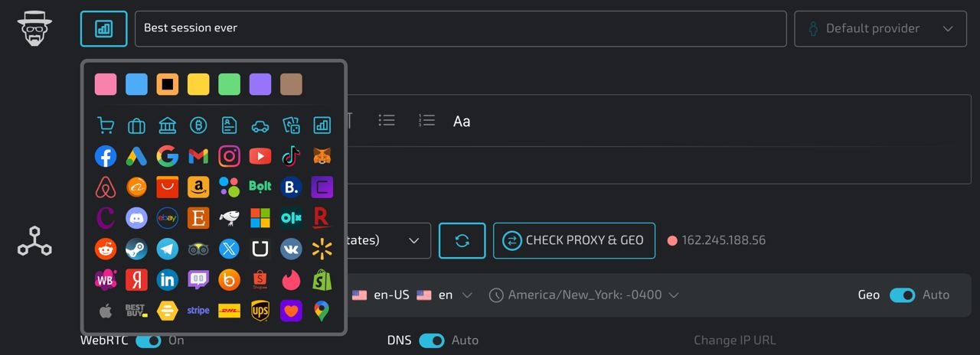Click the CHECK PROXY & GEO button
Image resolution: width=980 pixels, height=355 pixels.
point(573,240)
